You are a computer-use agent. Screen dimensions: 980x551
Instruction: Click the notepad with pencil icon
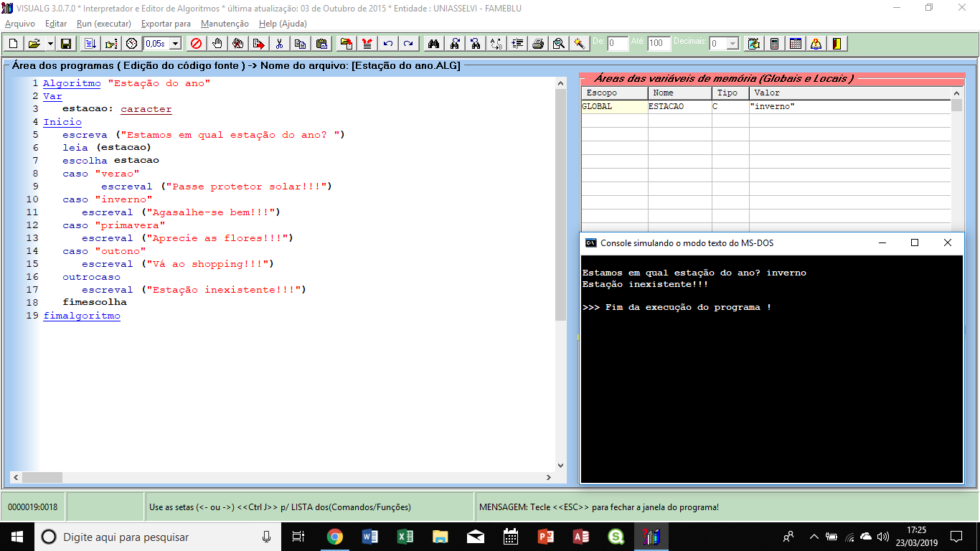[x=753, y=44]
